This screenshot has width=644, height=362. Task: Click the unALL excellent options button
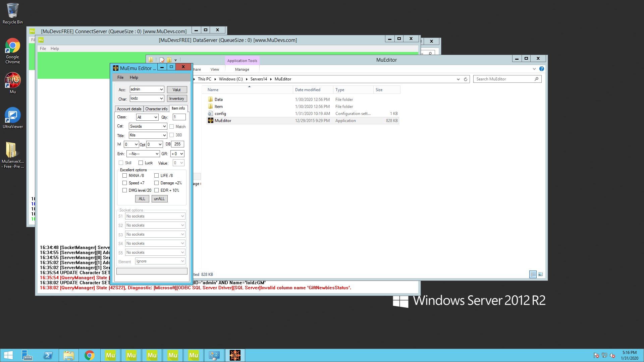tap(159, 199)
